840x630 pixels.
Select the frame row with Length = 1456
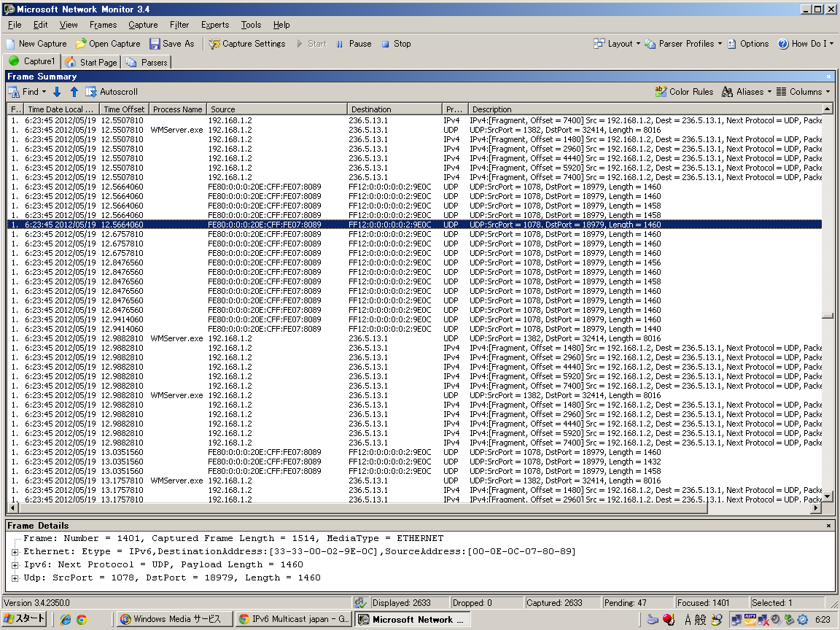tap(415, 263)
